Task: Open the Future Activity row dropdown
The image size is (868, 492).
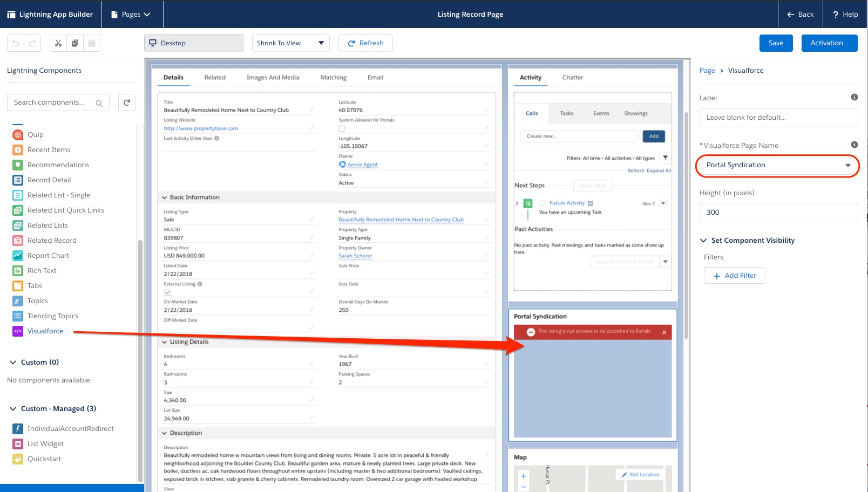Action: (x=663, y=203)
